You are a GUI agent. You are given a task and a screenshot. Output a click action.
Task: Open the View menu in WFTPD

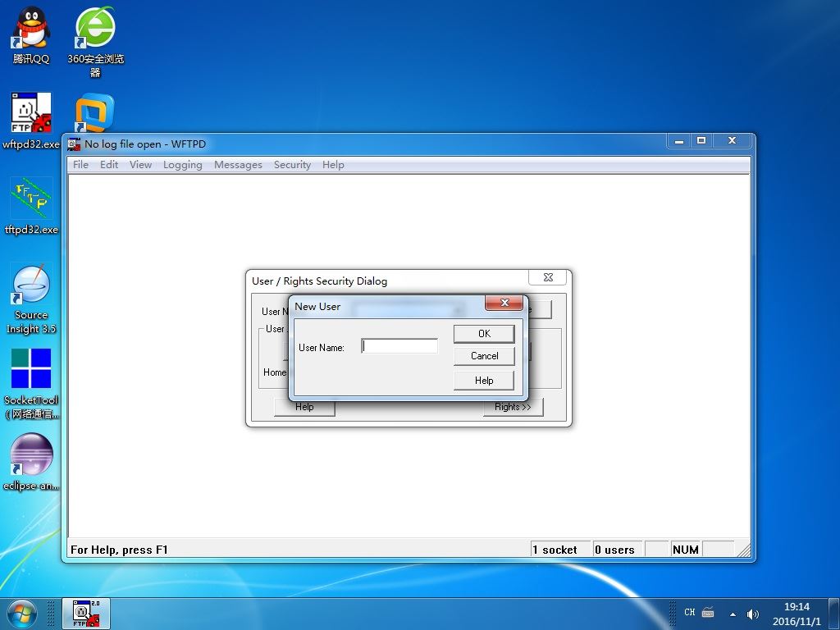click(140, 165)
